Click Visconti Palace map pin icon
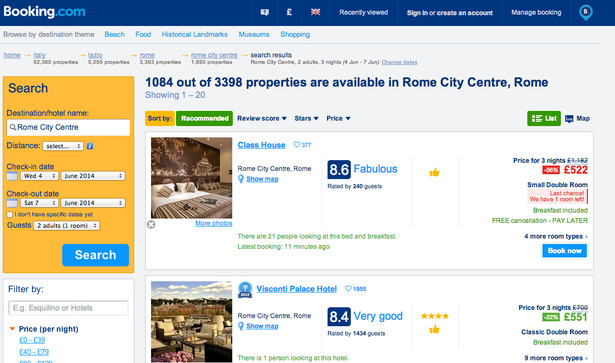This screenshot has height=363, width=615. (241, 326)
